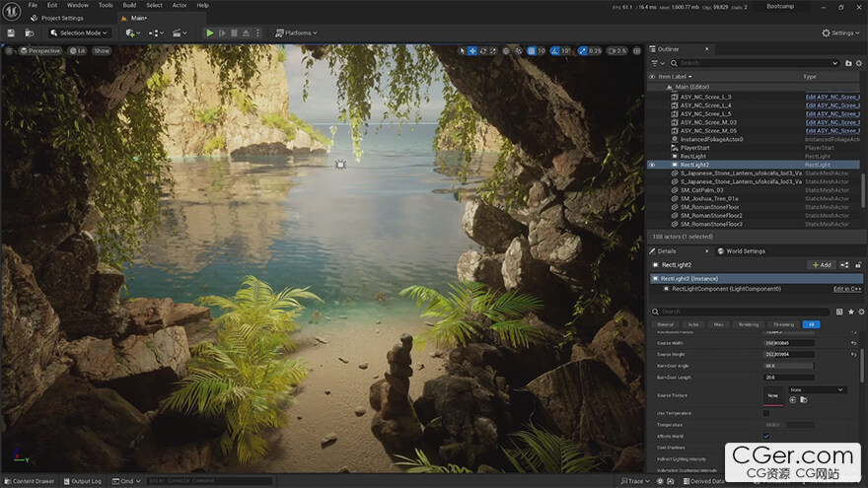868x488 pixels.
Task: Sort the Outliner by Item Label
Action: click(675, 77)
